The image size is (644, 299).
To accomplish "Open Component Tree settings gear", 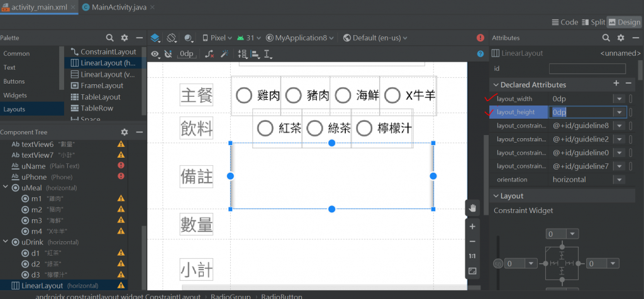I will (x=125, y=132).
